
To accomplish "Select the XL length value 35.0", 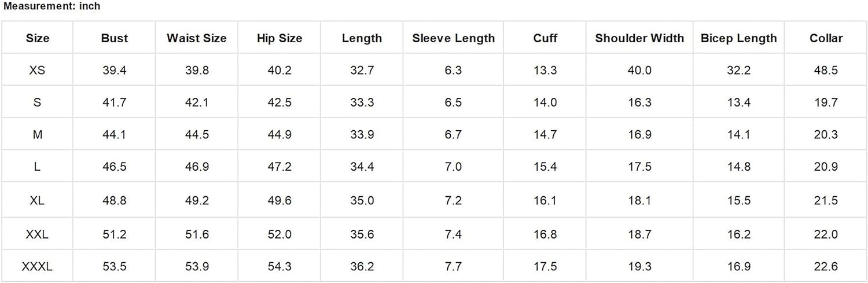I will pos(362,200).
